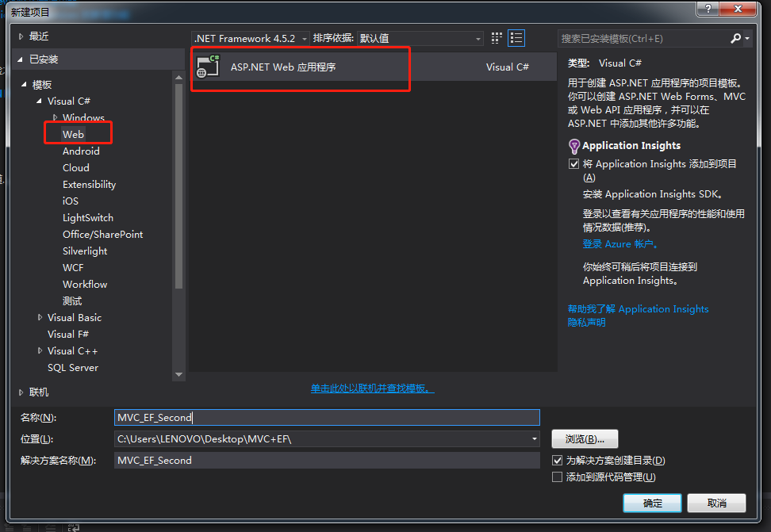The width and height of the screenshot is (771, 532).
Task: Select the Silverlight template category
Action: click(85, 251)
